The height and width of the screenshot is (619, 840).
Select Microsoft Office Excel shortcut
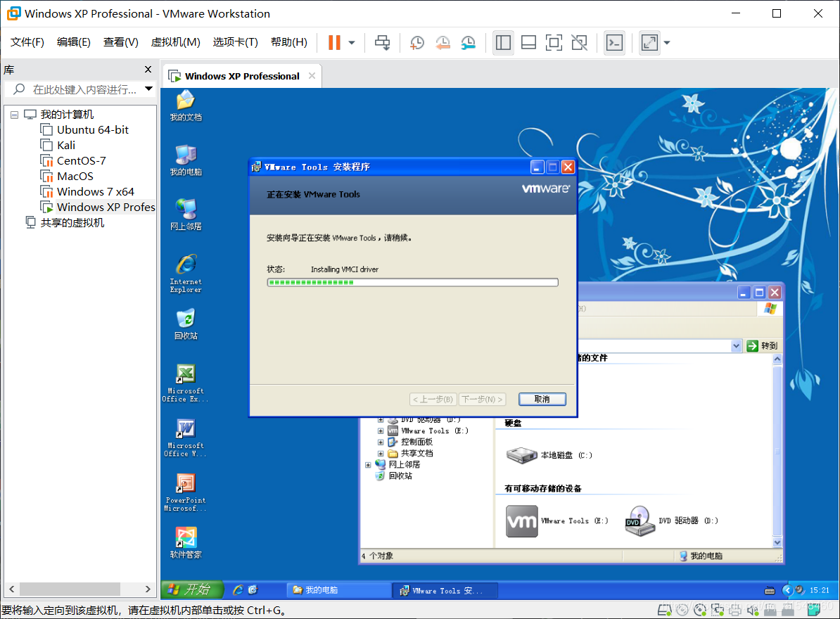click(x=185, y=383)
